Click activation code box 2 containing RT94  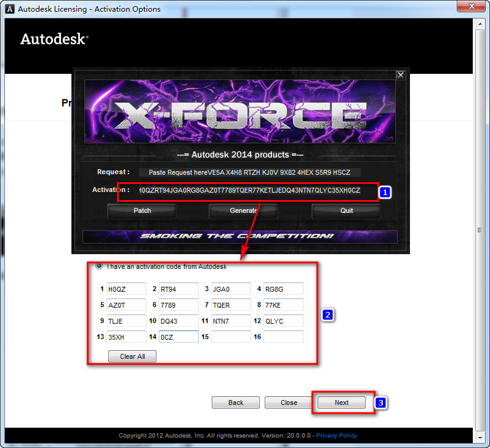pyautogui.click(x=179, y=289)
